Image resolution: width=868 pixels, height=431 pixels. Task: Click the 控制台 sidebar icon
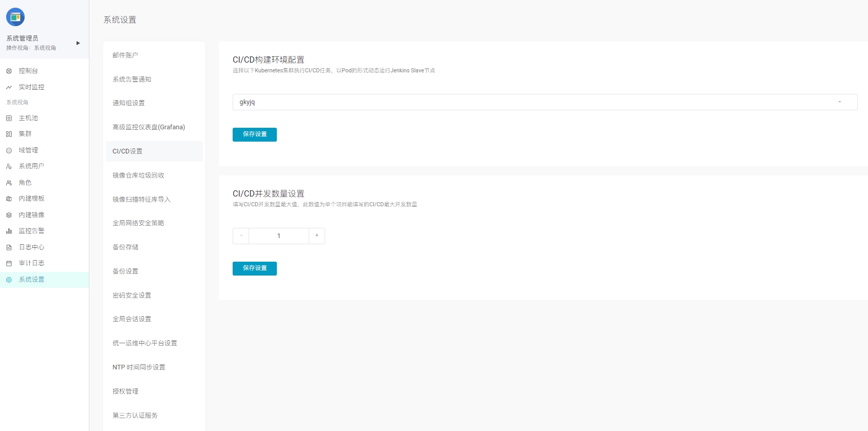tap(9, 71)
